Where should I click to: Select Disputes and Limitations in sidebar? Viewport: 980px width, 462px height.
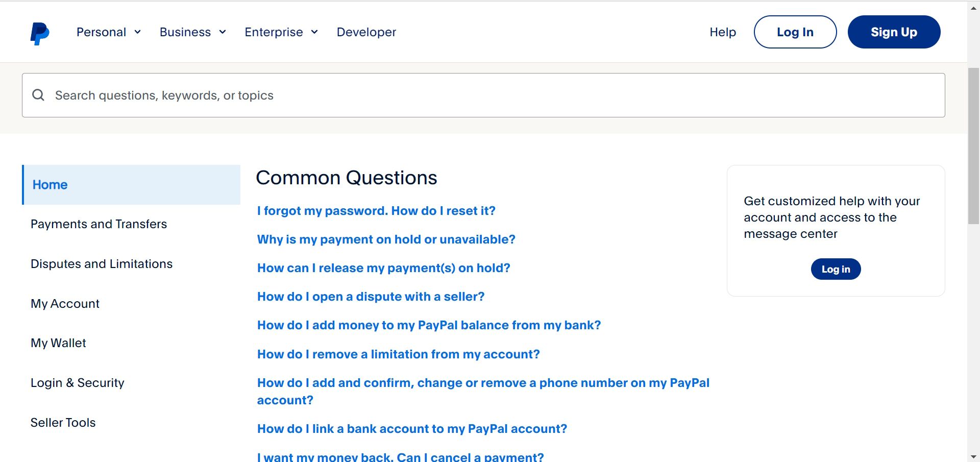coord(102,264)
